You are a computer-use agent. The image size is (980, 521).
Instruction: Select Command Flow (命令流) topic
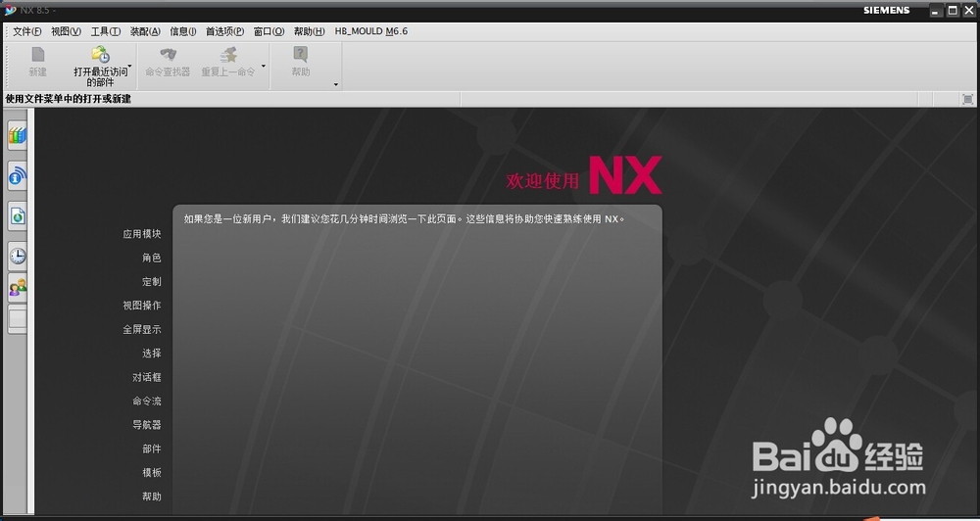tap(147, 401)
